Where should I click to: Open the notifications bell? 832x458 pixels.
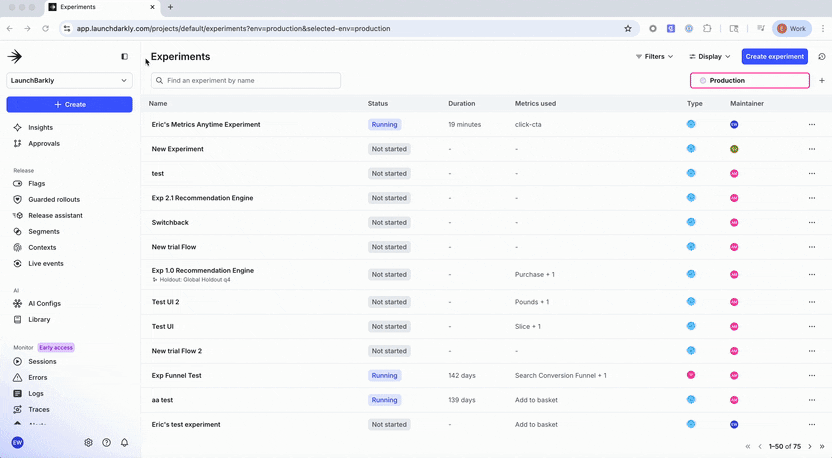(x=124, y=442)
